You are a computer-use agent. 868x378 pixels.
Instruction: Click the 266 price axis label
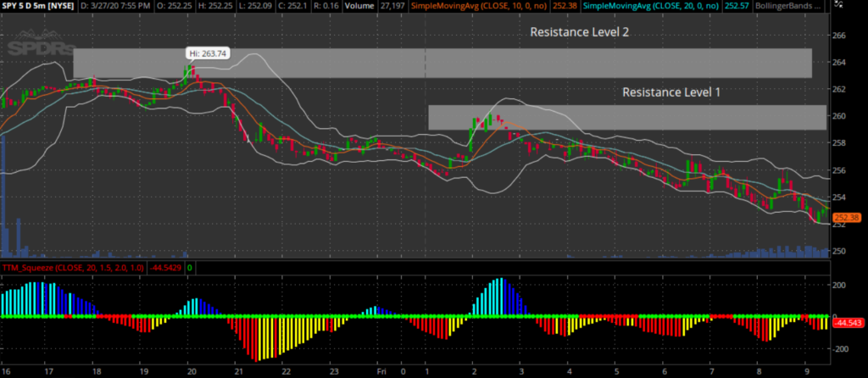838,36
